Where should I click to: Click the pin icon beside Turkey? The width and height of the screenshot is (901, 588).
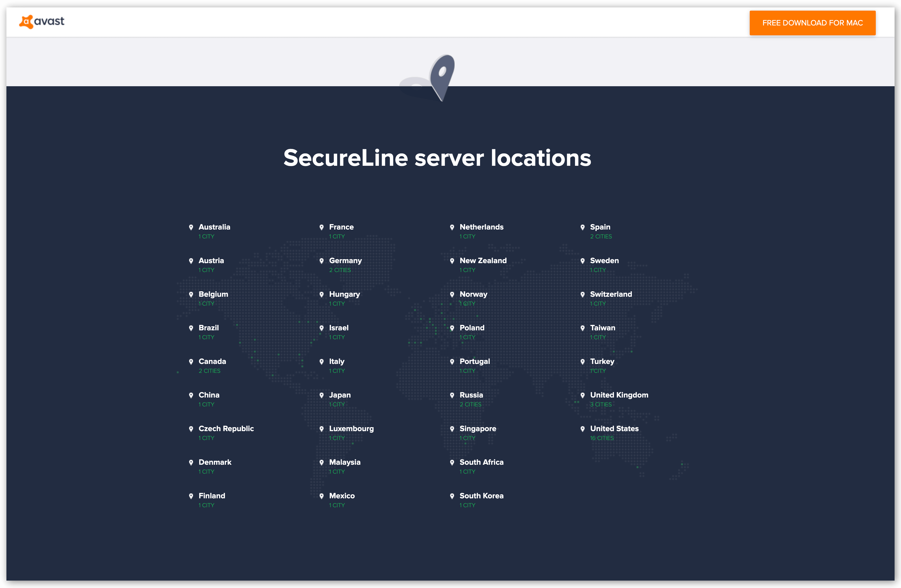pyautogui.click(x=583, y=362)
